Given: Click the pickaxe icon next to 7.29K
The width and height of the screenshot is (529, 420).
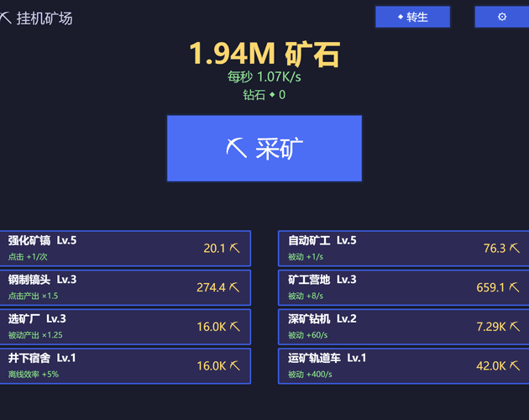Looking at the screenshot, I should (515, 327).
